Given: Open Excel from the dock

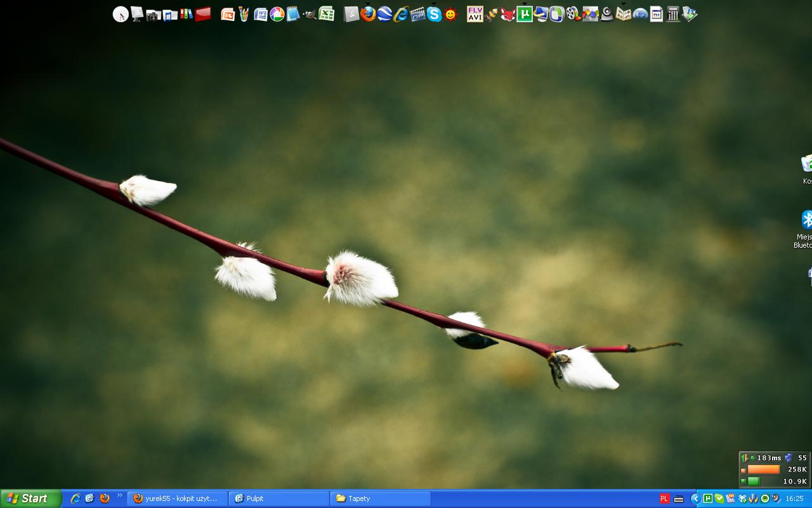Looking at the screenshot, I should (327, 14).
